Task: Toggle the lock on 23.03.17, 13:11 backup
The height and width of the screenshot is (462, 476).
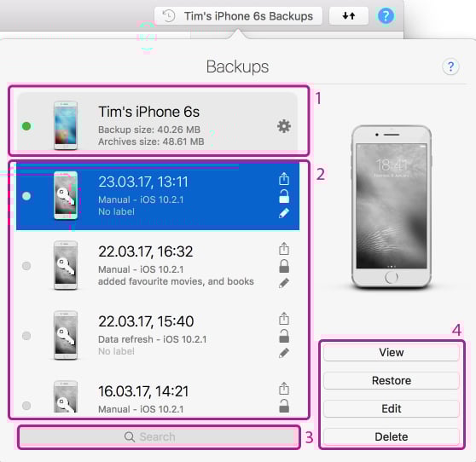Action: click(x=284, y=196)
